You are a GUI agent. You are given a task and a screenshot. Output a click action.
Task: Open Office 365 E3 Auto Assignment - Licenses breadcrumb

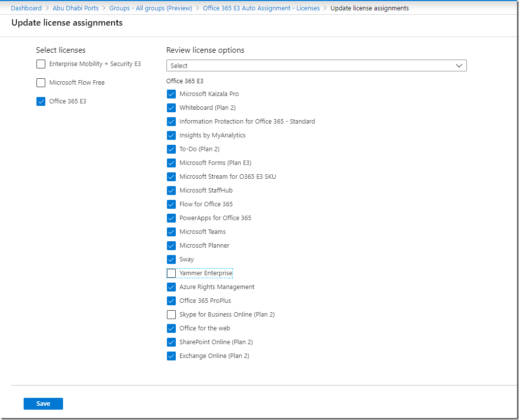(x=261, y=8)
